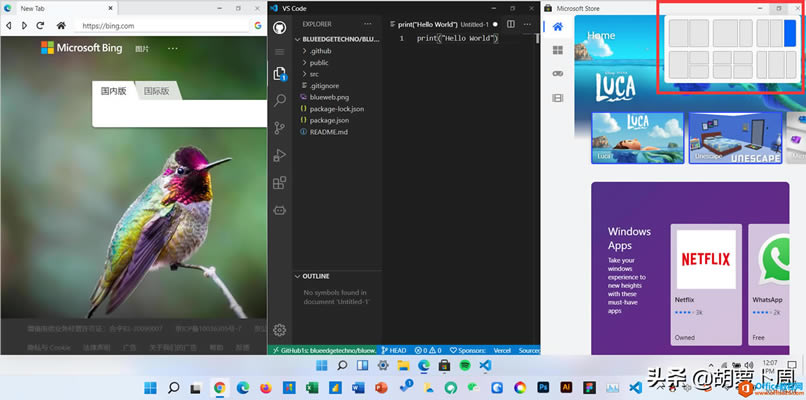Go to Home in Microsoft Store sidebar

558,27
